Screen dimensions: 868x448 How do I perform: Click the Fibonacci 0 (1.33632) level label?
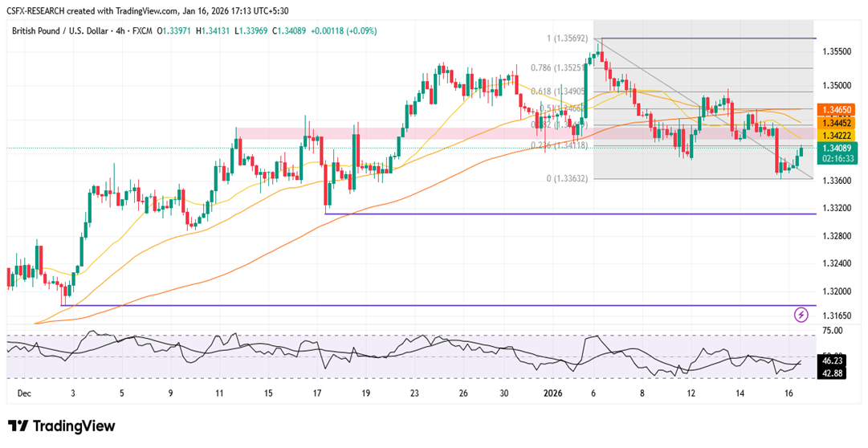click(x=566, y=178)
